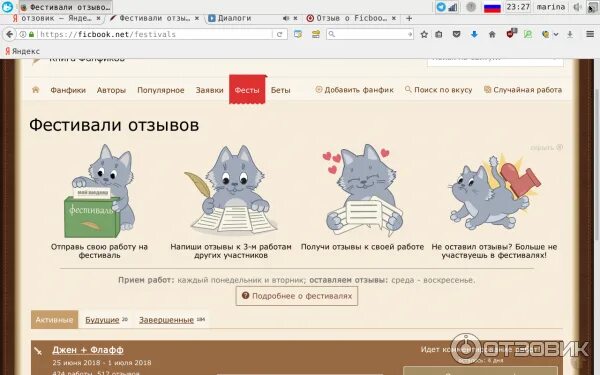This screenshot has width=600, height=375.
Task: Open the Беты menu item
Action: pyautogui.click(x=280, y=90)
